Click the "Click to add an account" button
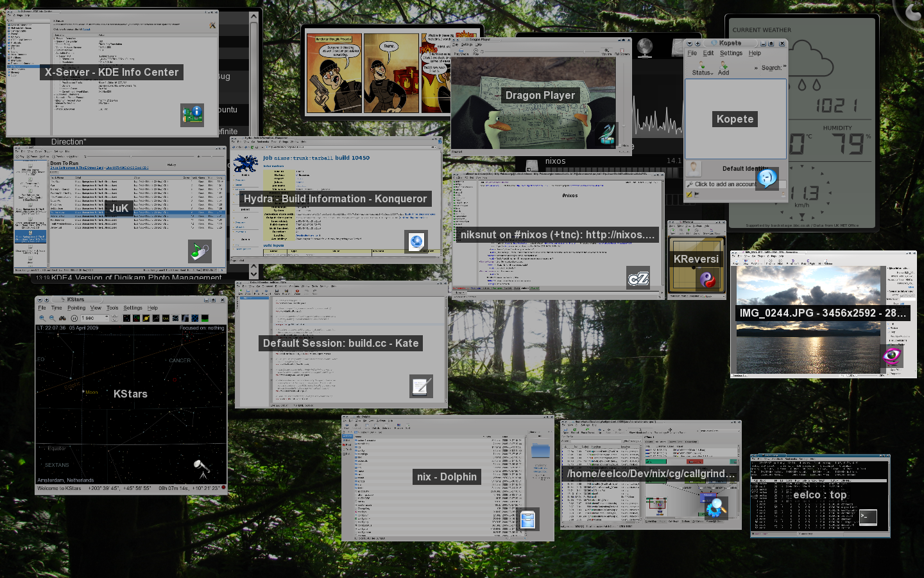 [724, 184]
